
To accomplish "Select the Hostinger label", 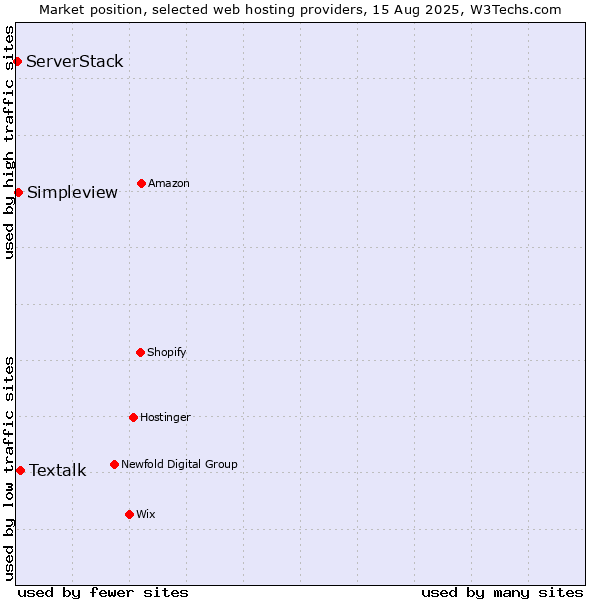I will point(165,417).
